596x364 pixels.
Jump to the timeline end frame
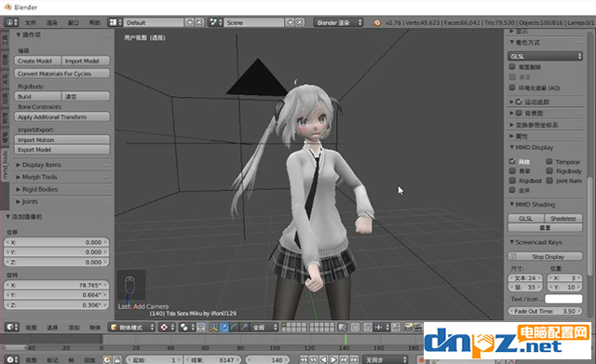pyautogui.click(x=354, y=359)
